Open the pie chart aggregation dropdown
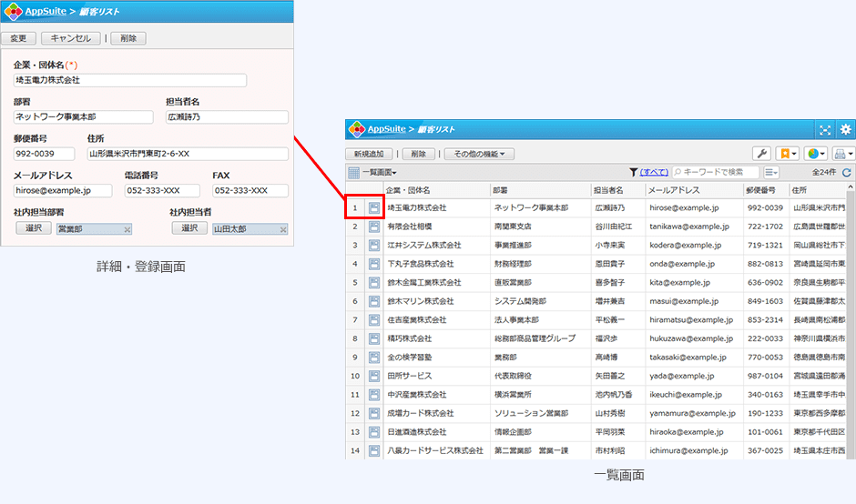Image resolution: width=856 pixels, height=504 pixels. point(816,155)
